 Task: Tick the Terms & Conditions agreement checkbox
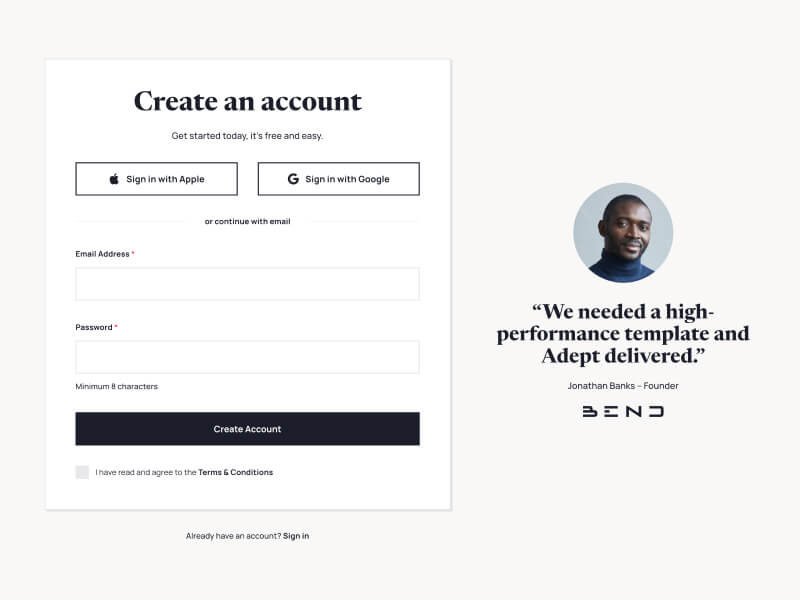(82, 472)
